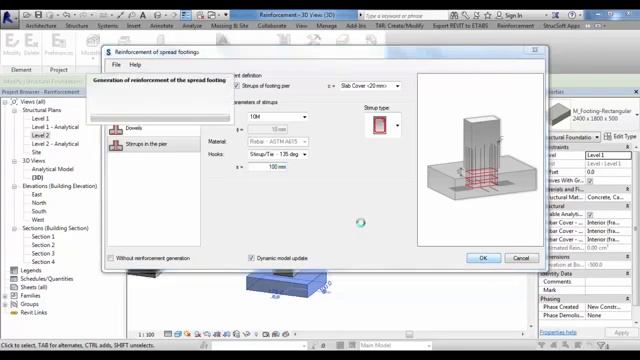The image size is (640, 360).
Task: Open the Stirrup/Tie 135 deg hooks dropdown
Action: tap(278, 154)
